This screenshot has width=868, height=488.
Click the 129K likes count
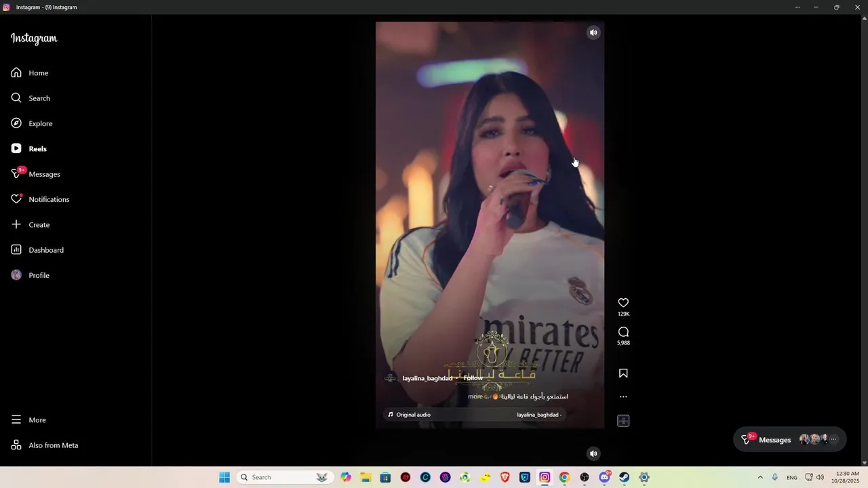coord(623,314)
